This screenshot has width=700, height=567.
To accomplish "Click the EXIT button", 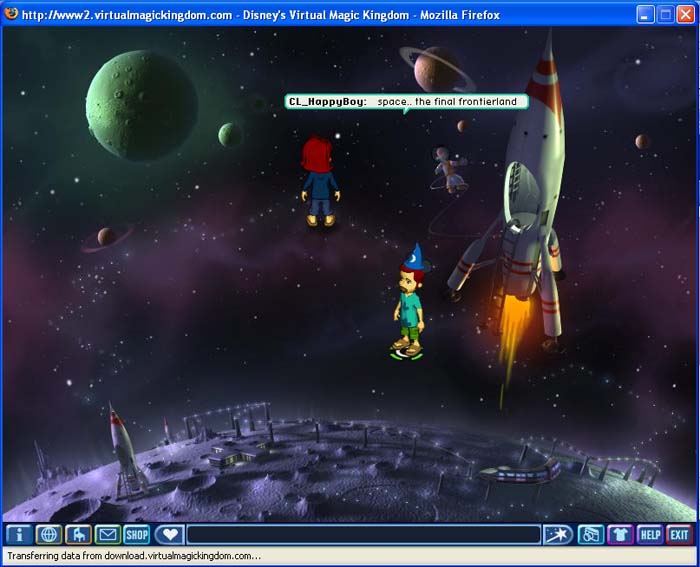I will click(679, 534).
